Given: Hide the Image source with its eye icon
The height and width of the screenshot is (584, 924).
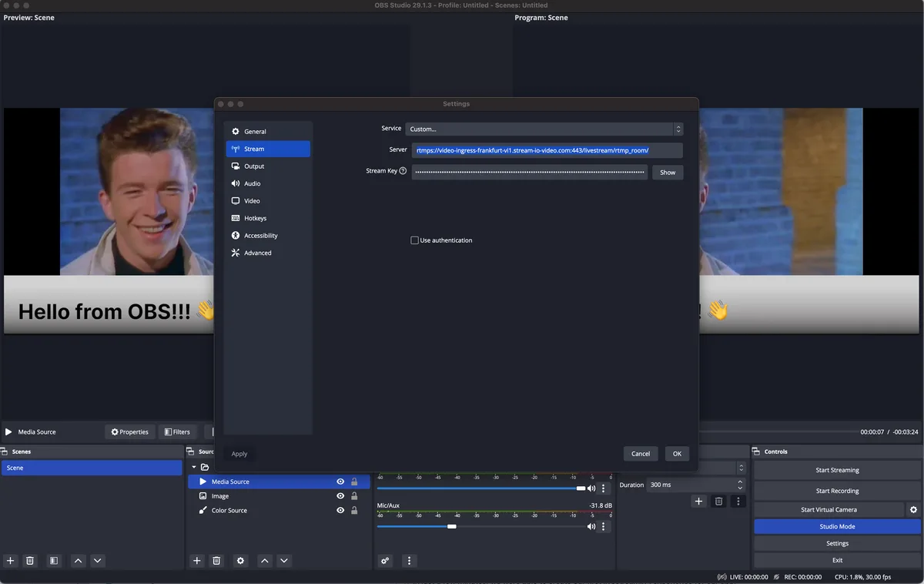Looking at the screenshot, I should click(340, 496).
